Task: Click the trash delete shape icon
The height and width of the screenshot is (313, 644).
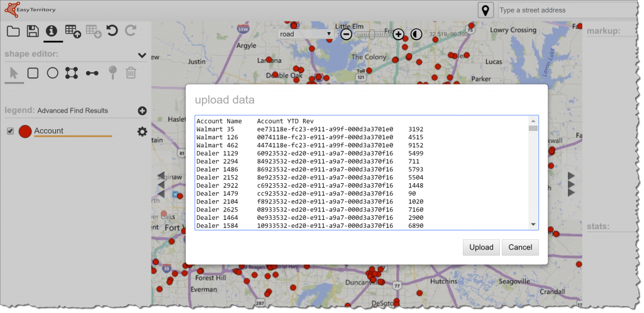Action: click(131, 73)
